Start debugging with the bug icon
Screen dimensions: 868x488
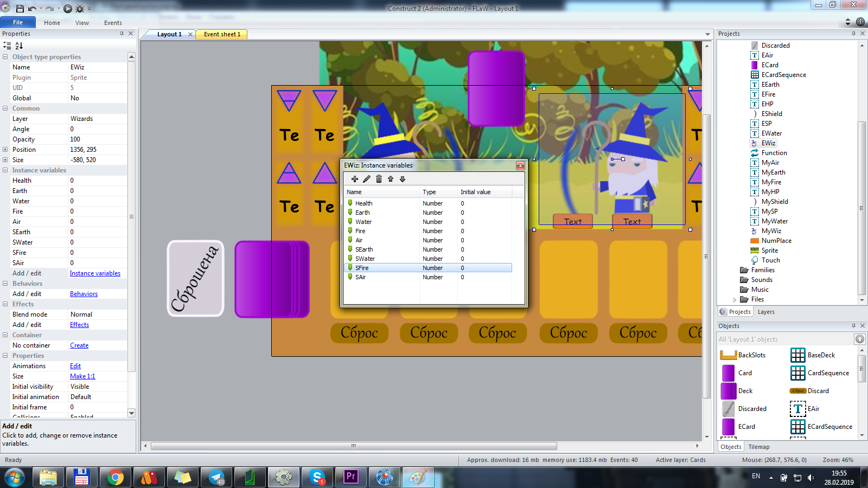click(x=80, y=8)
